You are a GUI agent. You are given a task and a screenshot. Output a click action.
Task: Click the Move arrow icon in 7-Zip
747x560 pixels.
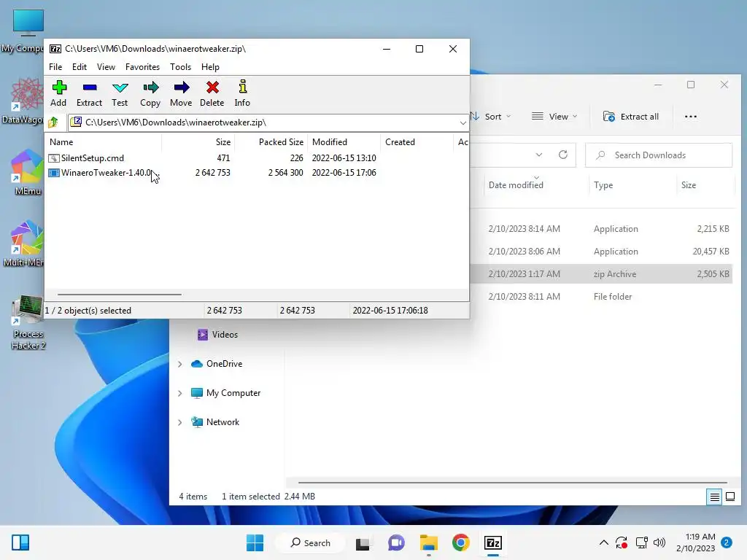181,87
